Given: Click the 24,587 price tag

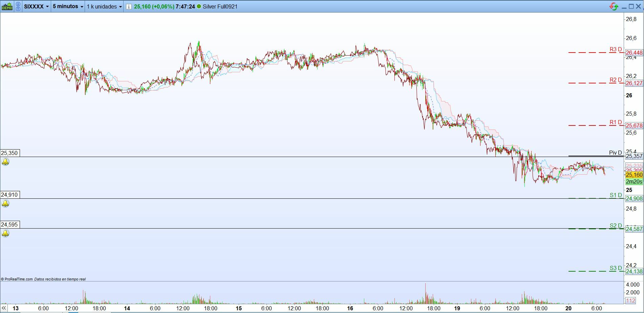Looking at the screenshot, I should point(634,229).
